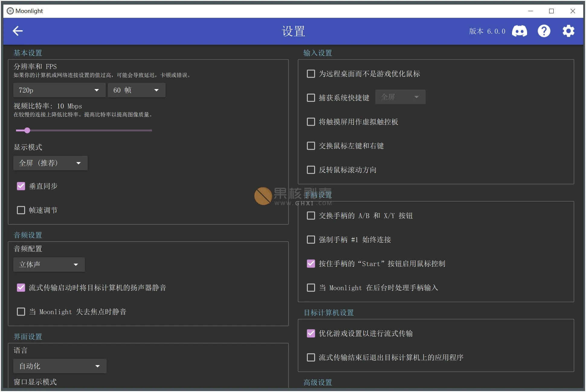Open the 全屏（推荐） display mode dropdown
This screenshot has height=392, width=586.
click(x=50, y=163)
